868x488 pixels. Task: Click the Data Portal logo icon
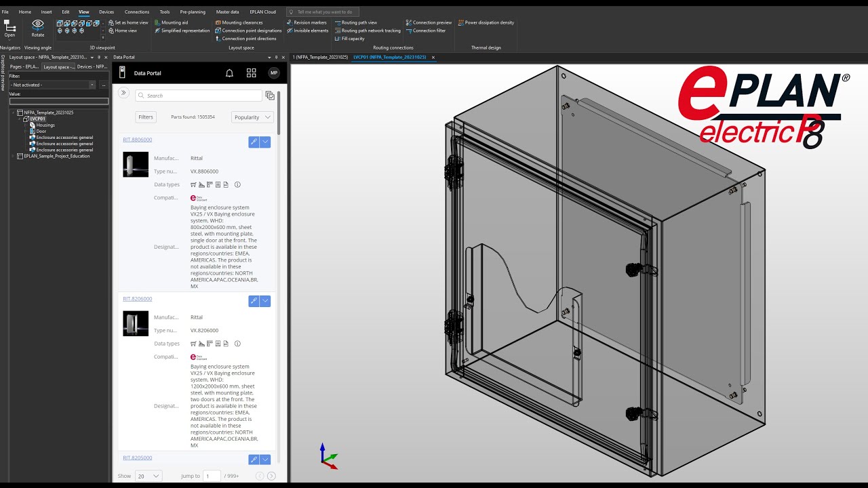click(x=123, y=73)
